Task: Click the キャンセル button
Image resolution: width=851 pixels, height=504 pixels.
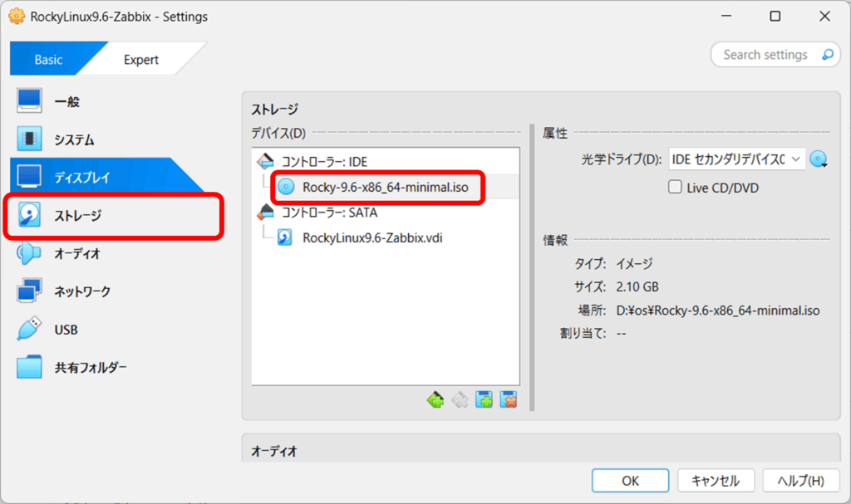Action: pos(716,481)
